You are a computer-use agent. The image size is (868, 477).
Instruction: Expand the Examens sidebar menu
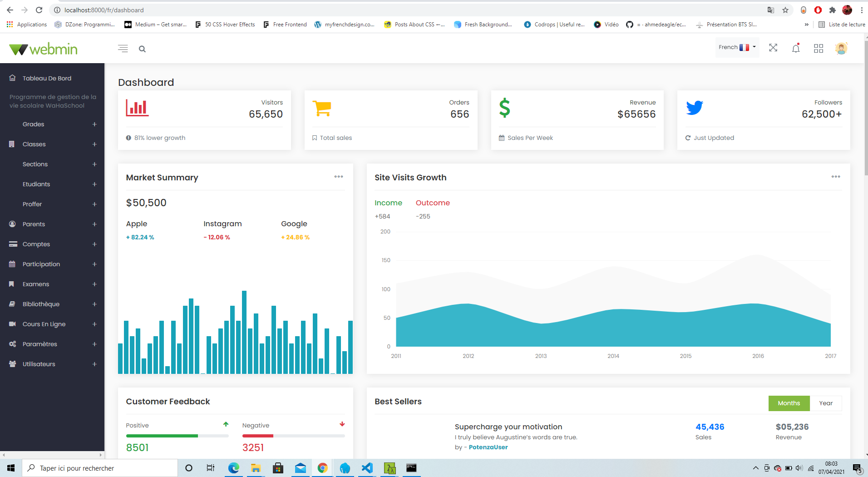click(x=94, y=284)
